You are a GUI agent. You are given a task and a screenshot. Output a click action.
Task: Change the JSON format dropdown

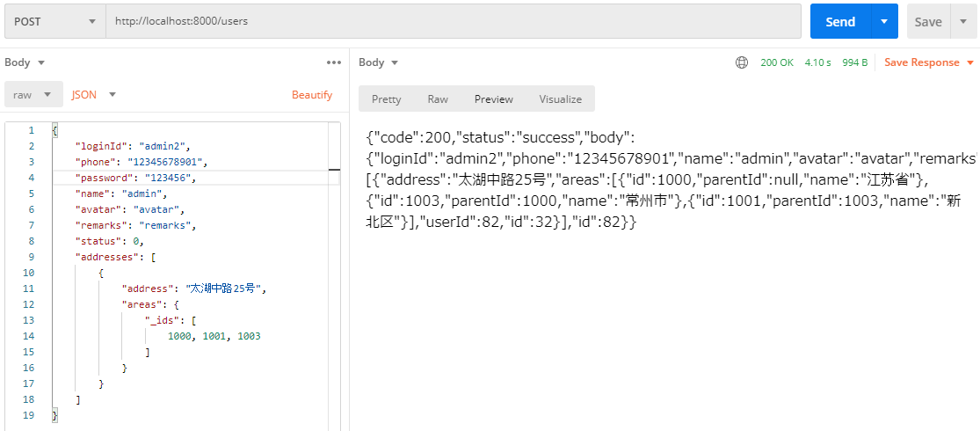click(x=94, y=95)
